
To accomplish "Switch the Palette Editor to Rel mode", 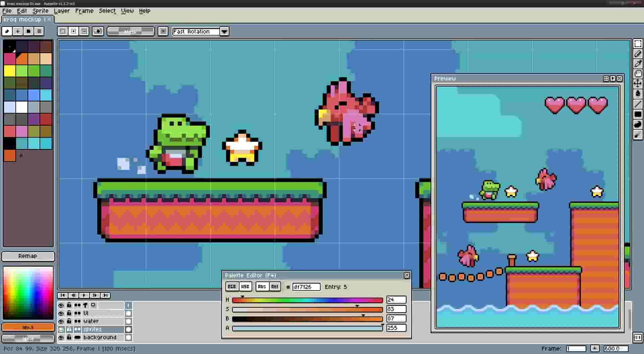I will (x=275, y=286).
